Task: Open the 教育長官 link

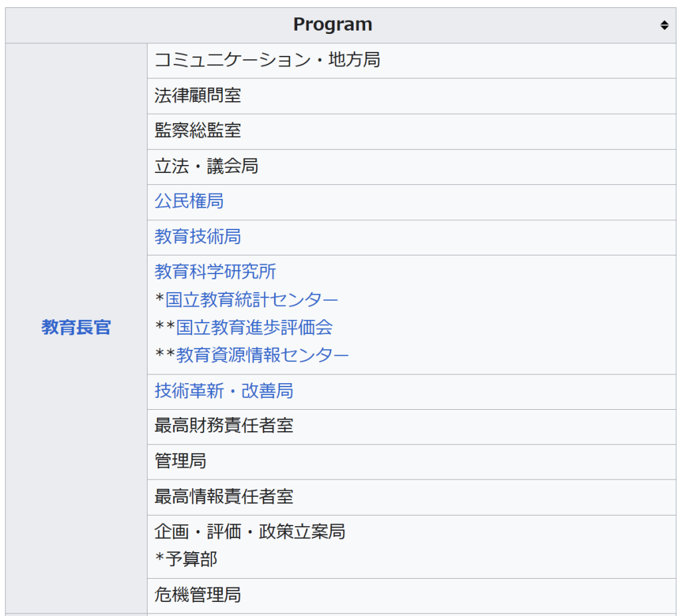Action: coord(76,327)
